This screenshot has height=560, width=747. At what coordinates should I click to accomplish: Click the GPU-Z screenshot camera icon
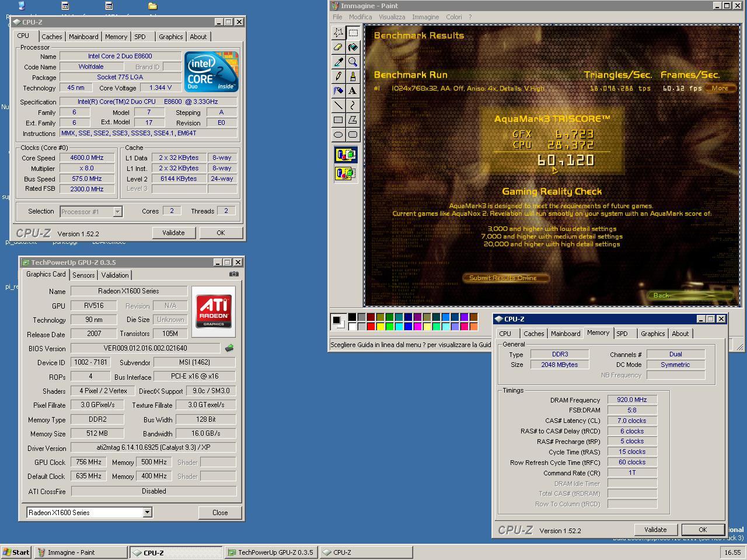pyautogui.click(x=234, y=274)
